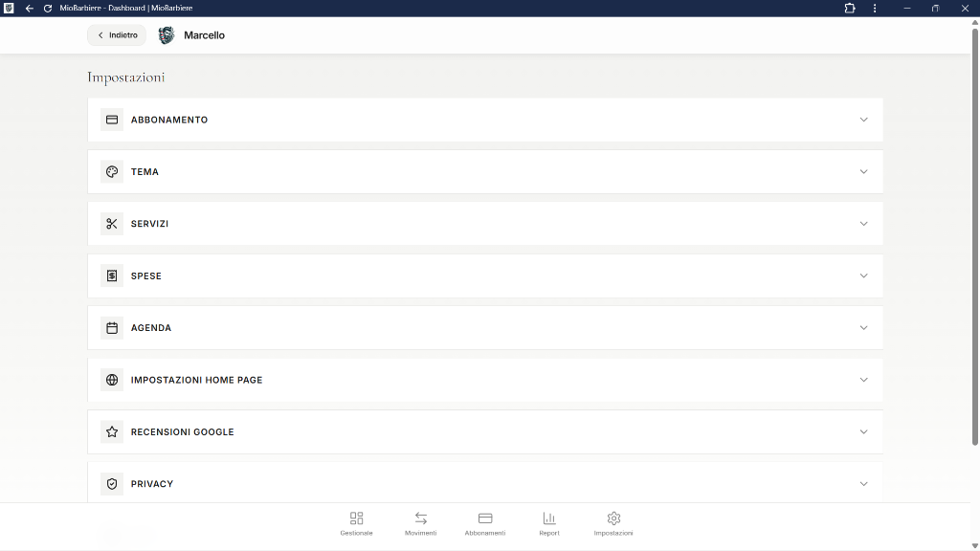980x551 pixels.
Task: Click the PRIVACY section title
Action: pos(152,483)
